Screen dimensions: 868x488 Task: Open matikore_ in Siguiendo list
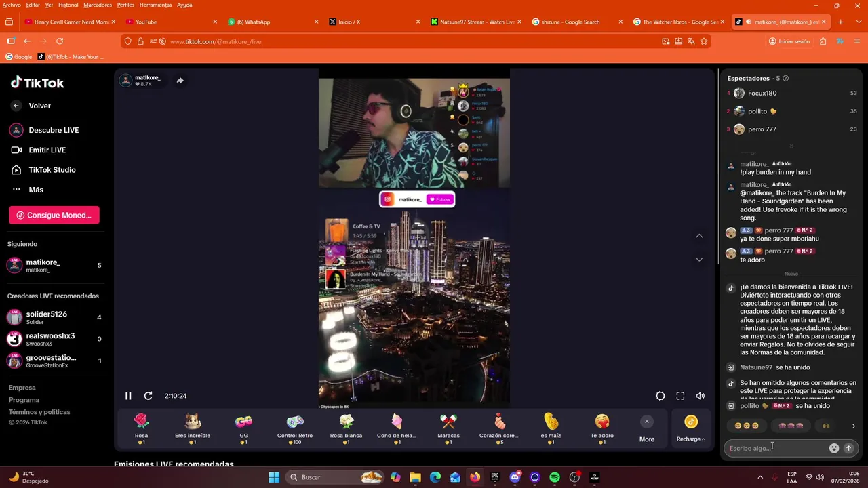(54, 266)
